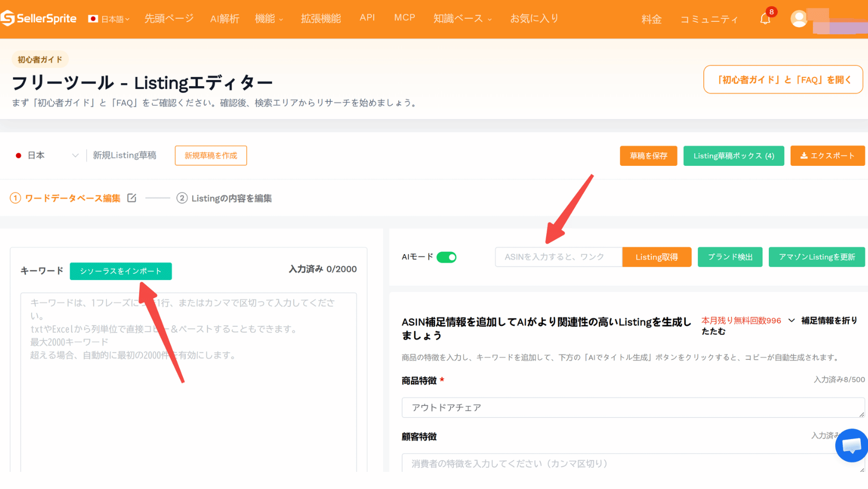The height and width of the screenshot is (489, 868).
Task: Click the 新規Listing草稿 label
Action: (x=125, y=155)
